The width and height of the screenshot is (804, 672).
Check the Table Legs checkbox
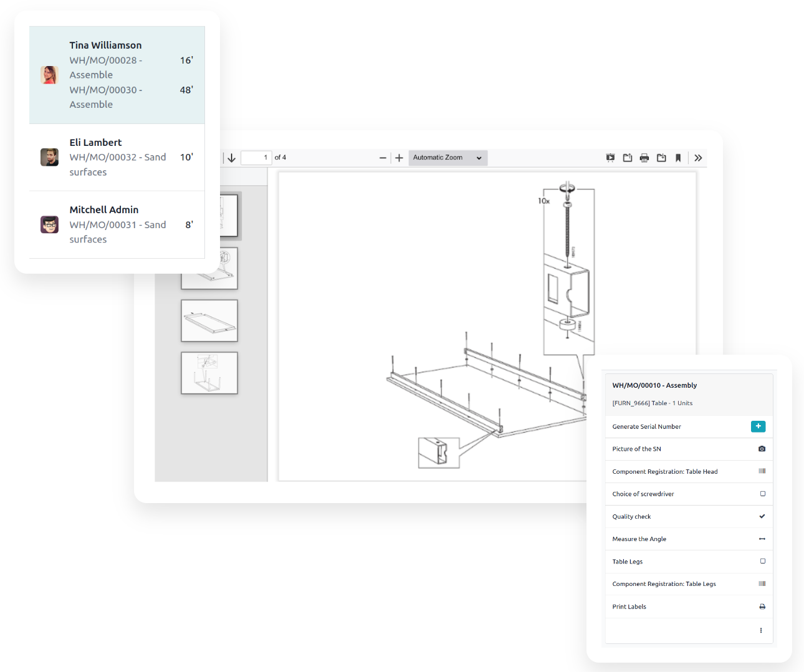[x=762, y=561]
